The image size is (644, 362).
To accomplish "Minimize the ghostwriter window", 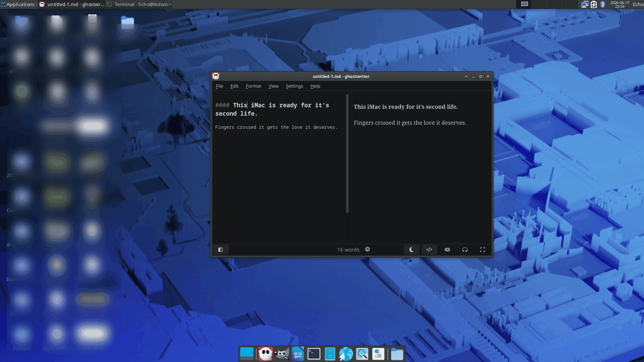I will [473, 76].
